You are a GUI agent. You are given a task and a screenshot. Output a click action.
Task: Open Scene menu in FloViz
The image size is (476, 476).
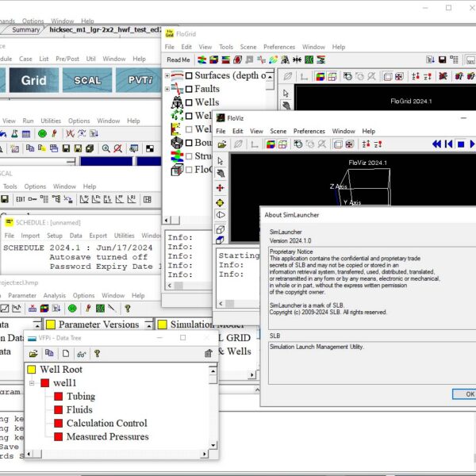point(278,131)
